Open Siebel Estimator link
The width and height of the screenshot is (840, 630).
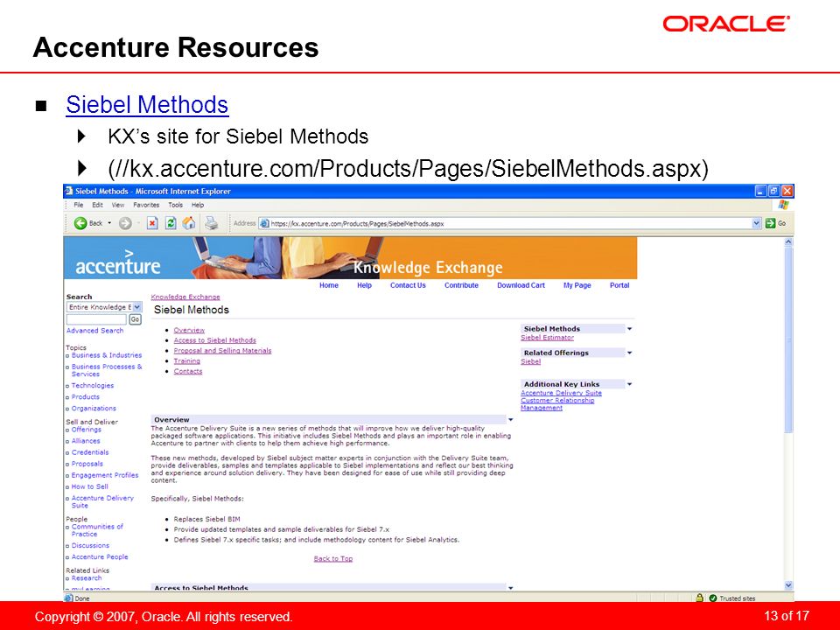(547, 338)
